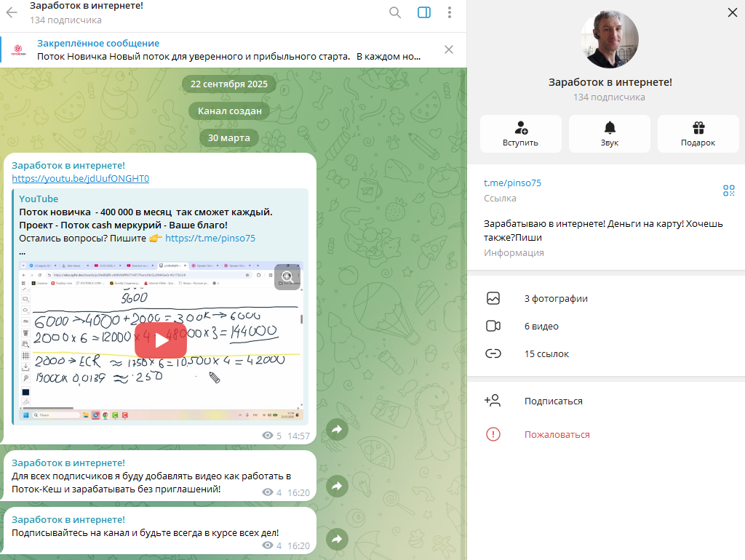Click Пожаловаться to report the channel
Viewport: 745px width, 560px height.
(x=557, y=434)
